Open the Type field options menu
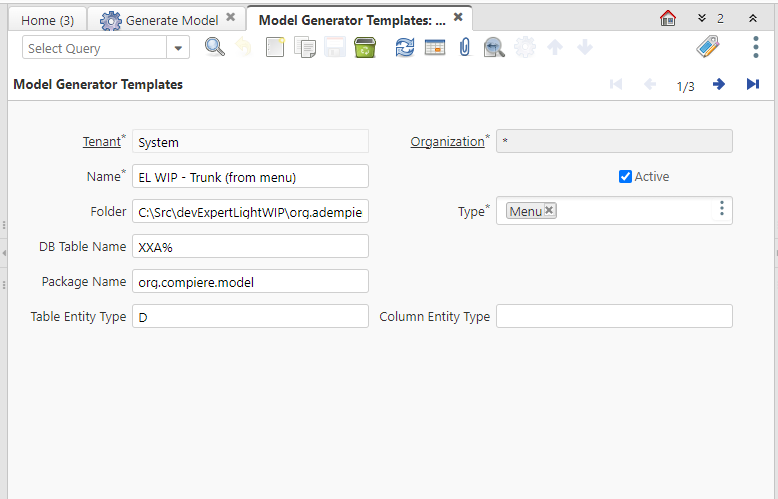This screenshot has height=499, width=778. click(x=721, y=209)
